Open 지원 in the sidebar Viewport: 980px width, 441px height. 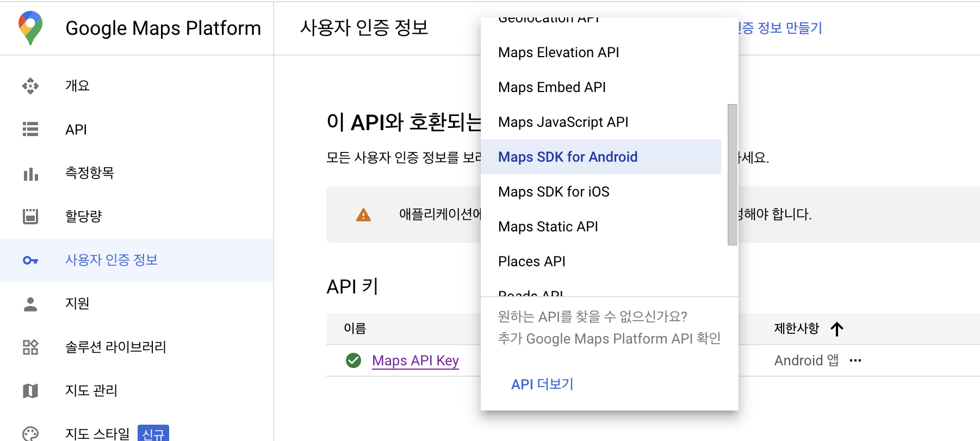tap(137, 304)
